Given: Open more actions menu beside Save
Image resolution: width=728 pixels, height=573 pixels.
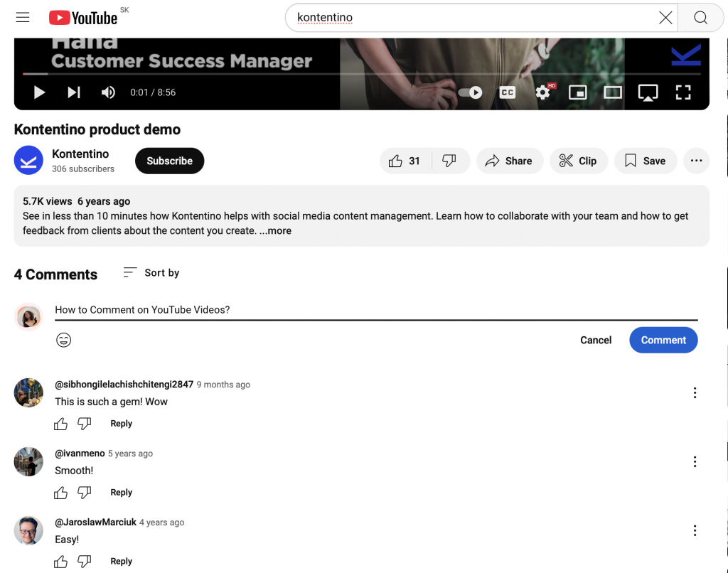Looking at the screenshot, I should pos(696,161).
